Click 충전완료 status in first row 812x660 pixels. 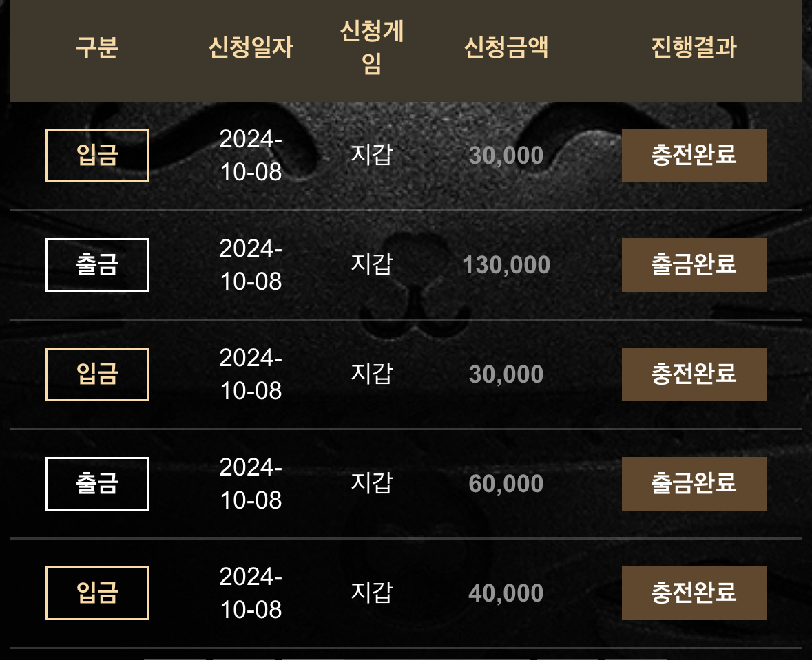click(x=694, y=156)
